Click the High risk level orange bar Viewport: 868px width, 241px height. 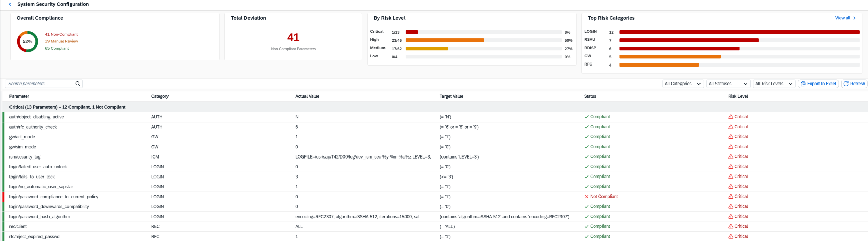444,40
